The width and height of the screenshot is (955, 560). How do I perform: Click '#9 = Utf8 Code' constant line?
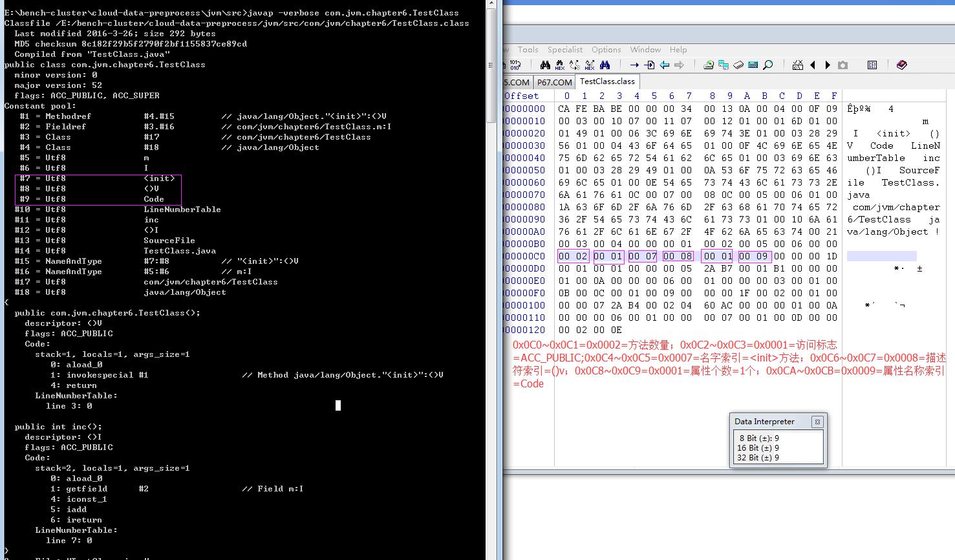click(x=92, y=199)
